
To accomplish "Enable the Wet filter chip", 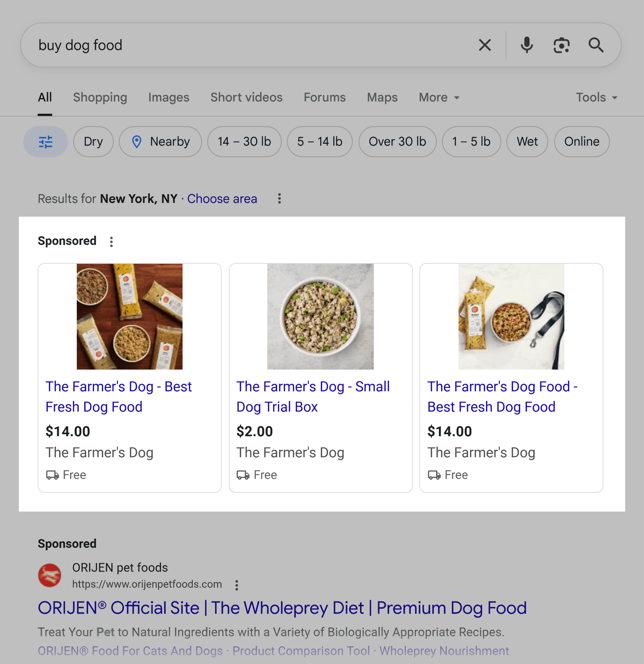I will coord(527,142).
